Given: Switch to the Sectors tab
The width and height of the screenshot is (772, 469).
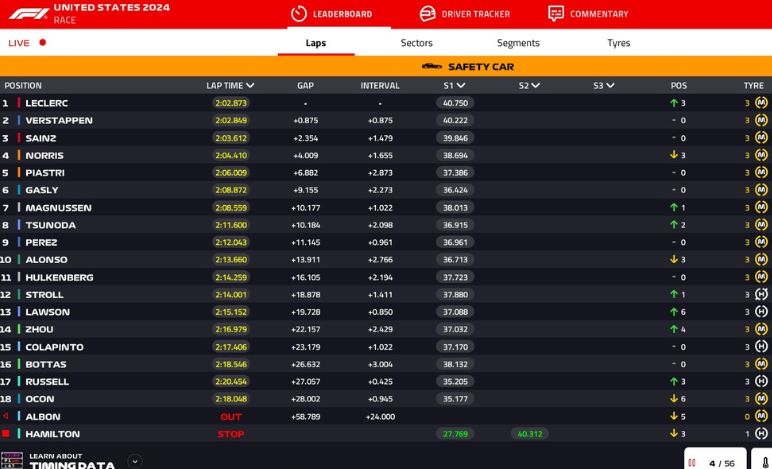Looking at the screenshot, I should (x=416, y=43).
